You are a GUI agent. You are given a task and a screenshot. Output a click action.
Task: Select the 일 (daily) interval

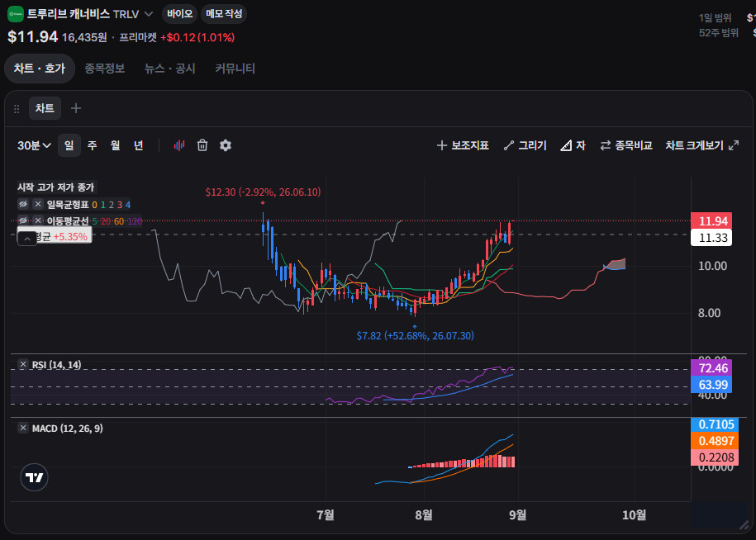69,145
